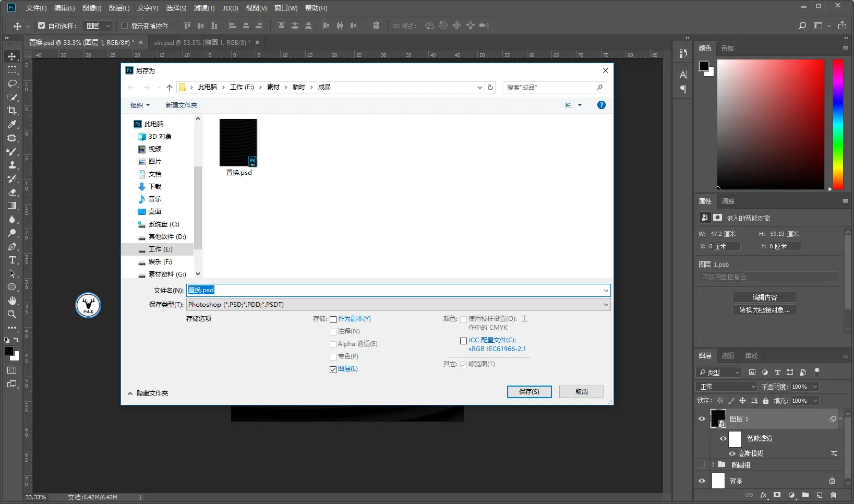Viewport: 854px width, 504px height.
Task: Refresh the folder path in the dialog
Action: 490,87
